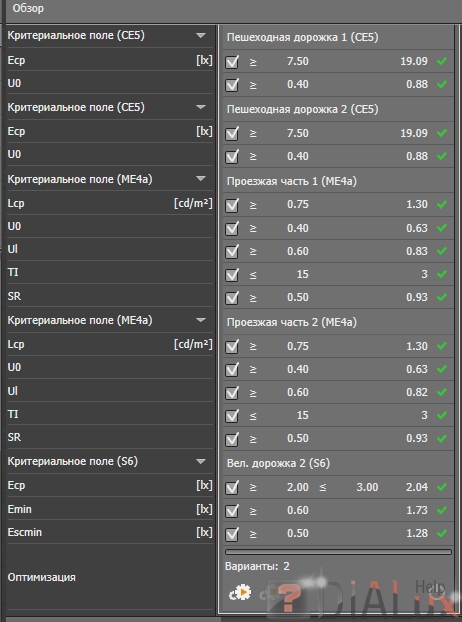462x622 pixels.
Task: Click the green checkmark next to 0.63 in Проезжая часть 1
Action: pyautogui.click(x=442, y=228)
